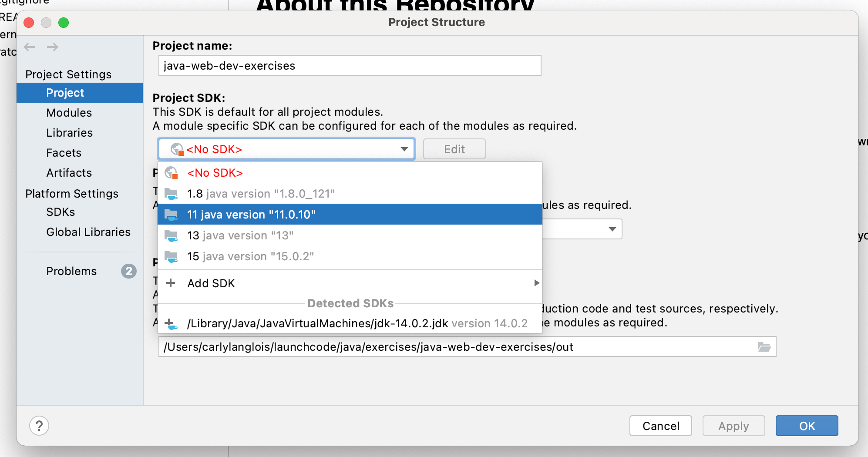Click the forward navigation arrow
This screenshot has height=457, width=868.
(x=52, y=47)
